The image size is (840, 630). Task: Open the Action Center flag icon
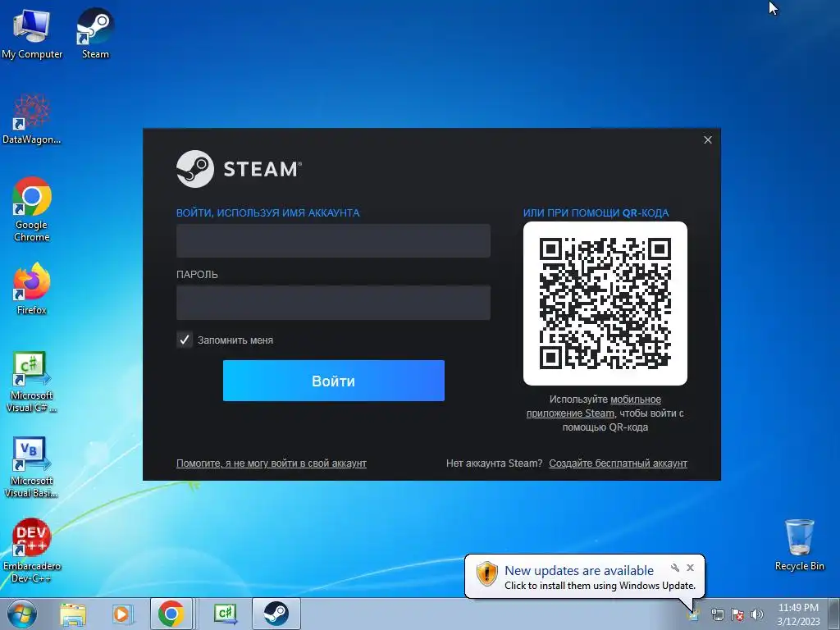coord(737,614)
